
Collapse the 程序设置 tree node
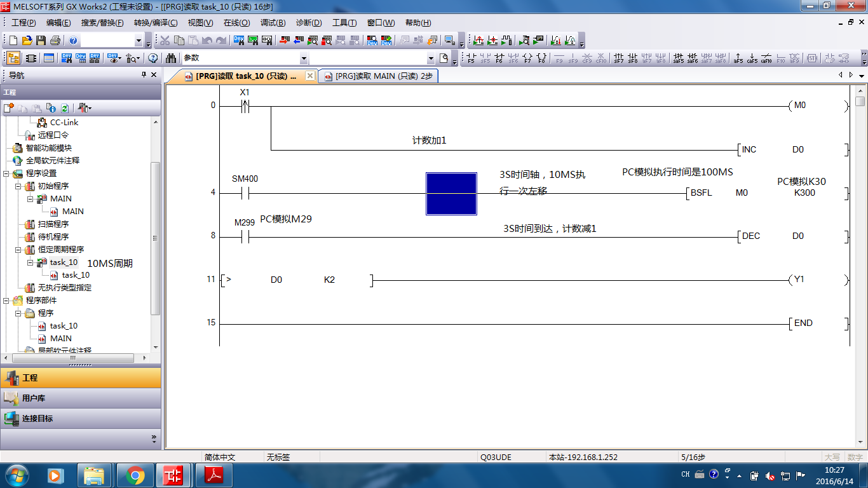point(6,173)
